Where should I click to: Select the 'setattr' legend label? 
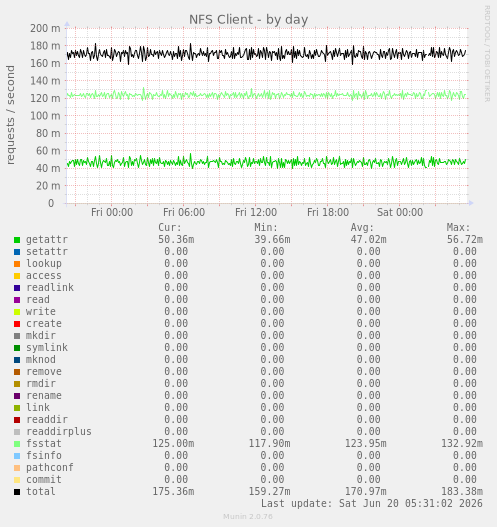pyautogui.click(x=47, y=251)
